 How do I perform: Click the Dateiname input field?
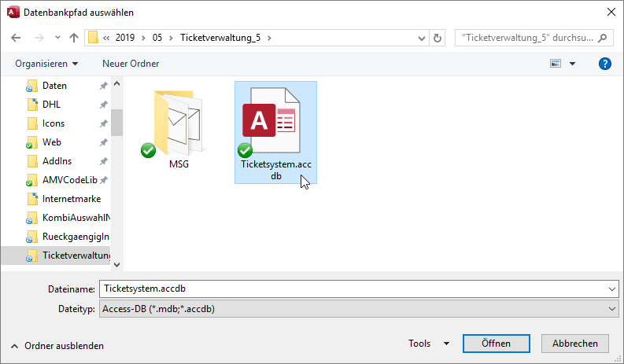[353, 289]
